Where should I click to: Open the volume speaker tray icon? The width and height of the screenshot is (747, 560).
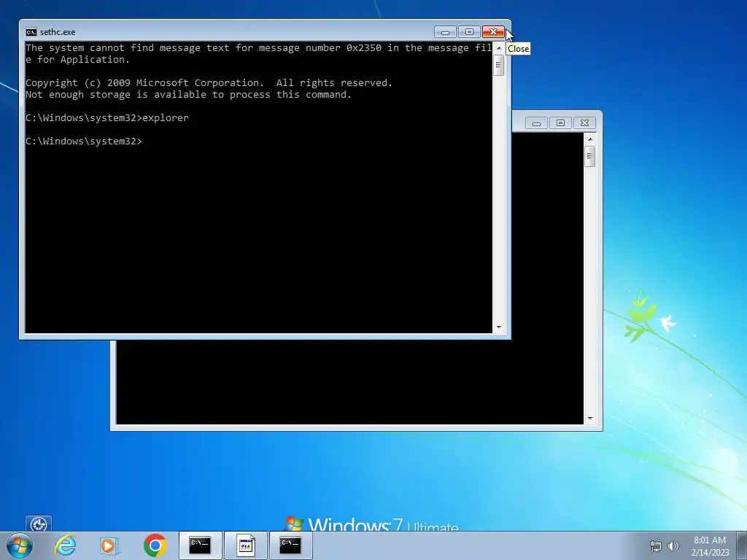coord(673,546)
